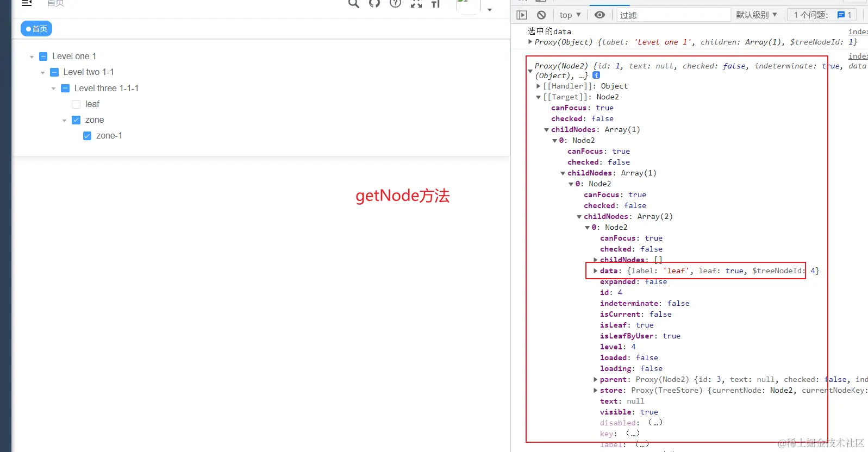
Task: Check the leaf checkbox
Action: point(76,104)
